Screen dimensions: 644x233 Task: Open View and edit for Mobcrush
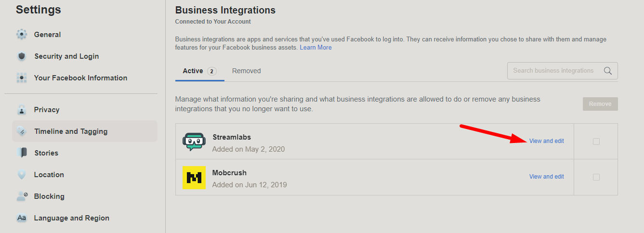[546, 177]
